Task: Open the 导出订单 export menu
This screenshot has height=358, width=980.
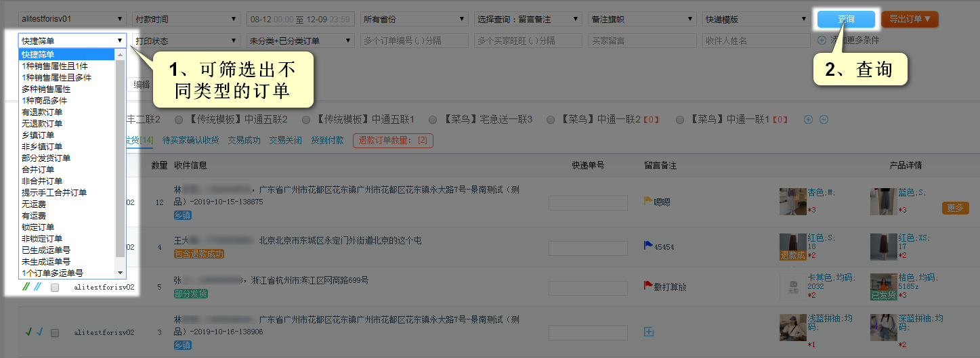Action: click(910, 19)
